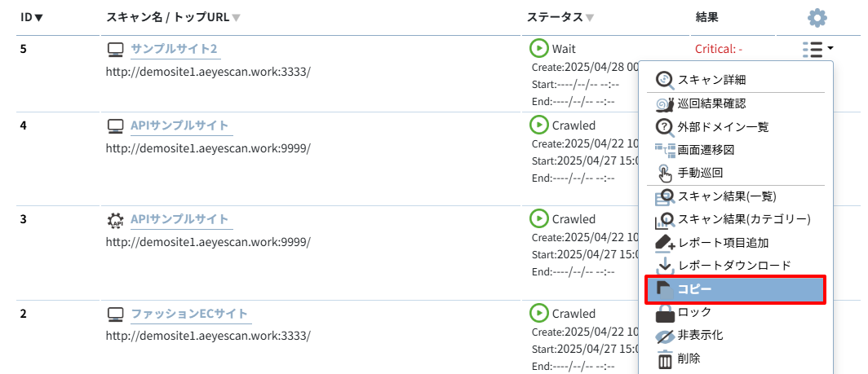Click the settings gear icon in table header
The image size is (868, 374).
(x=817, y=18)
